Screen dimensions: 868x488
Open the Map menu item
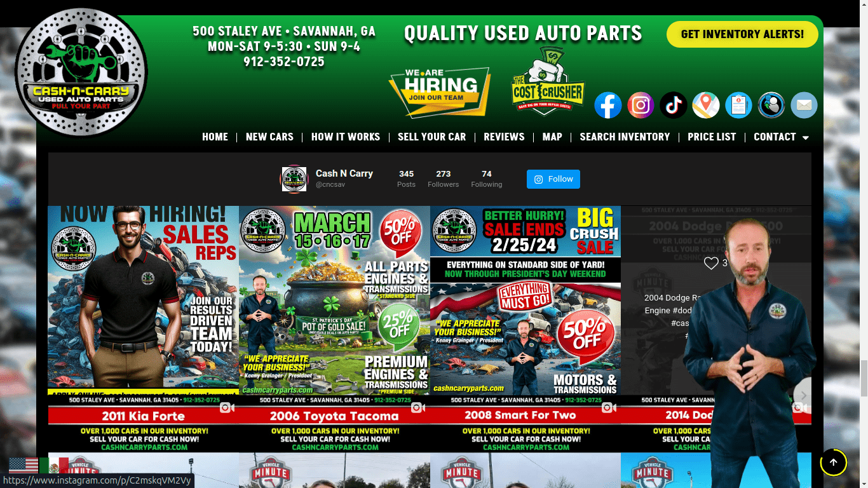click(x=552, y=137)
